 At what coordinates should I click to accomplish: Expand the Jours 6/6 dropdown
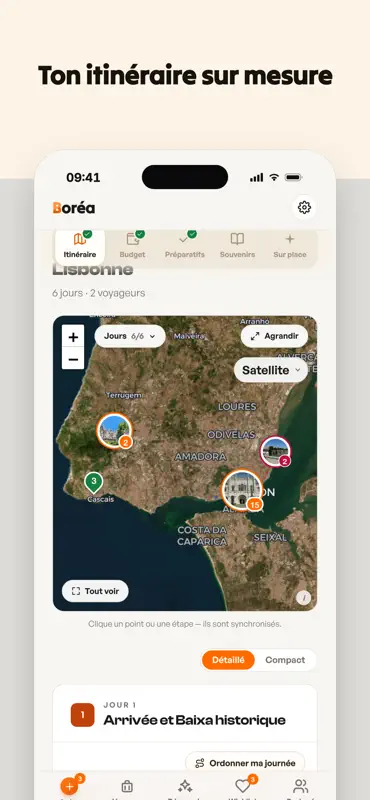click(x=130, y=336)
